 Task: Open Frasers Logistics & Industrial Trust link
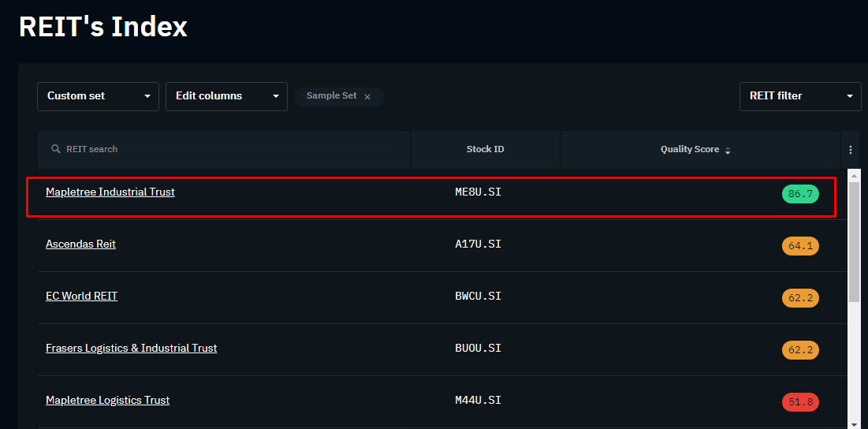(x=131, y=349)
